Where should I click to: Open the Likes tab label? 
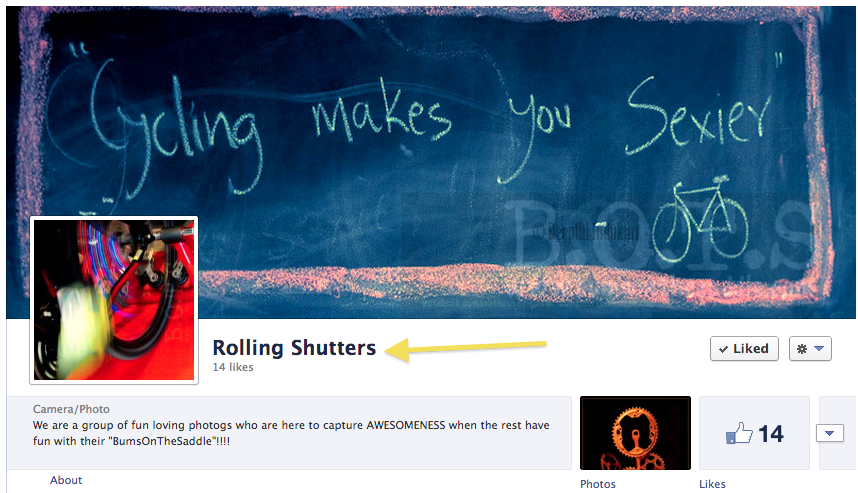point(712,484)
